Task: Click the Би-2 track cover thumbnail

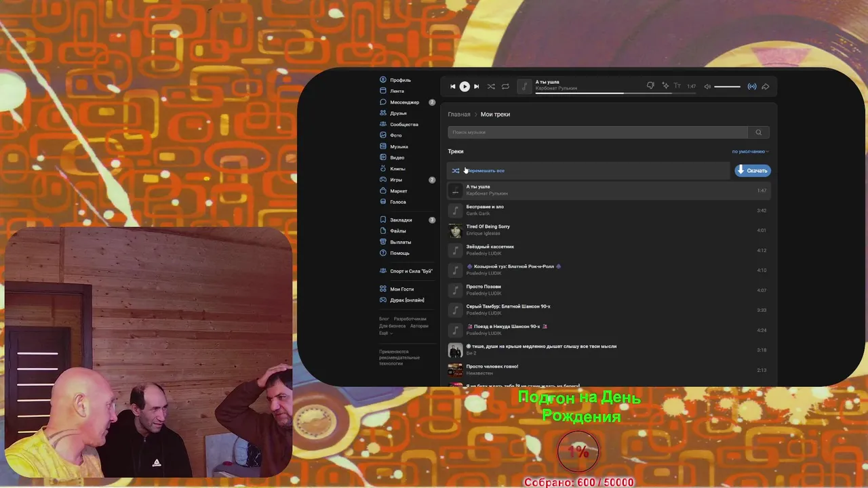Action: tap(455, 350)
